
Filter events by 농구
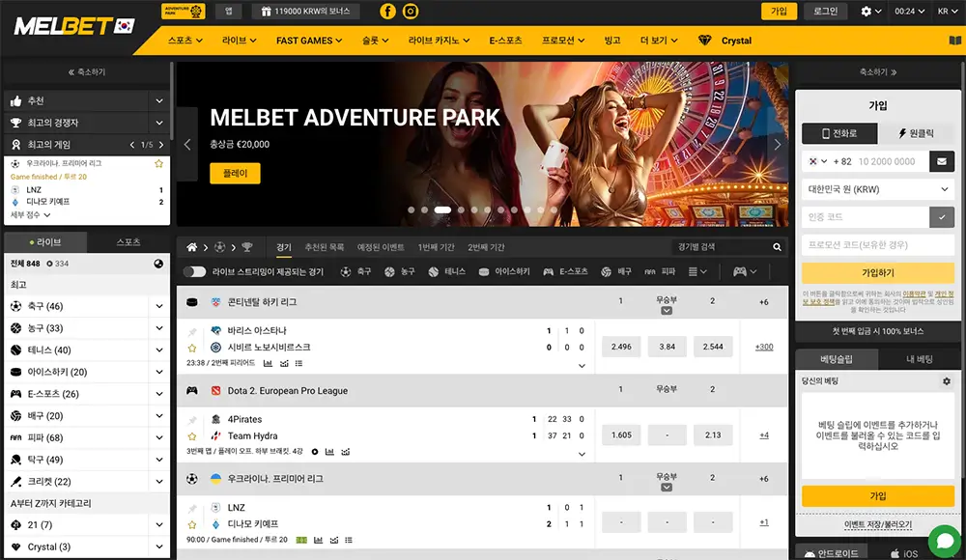click(399, 271)
